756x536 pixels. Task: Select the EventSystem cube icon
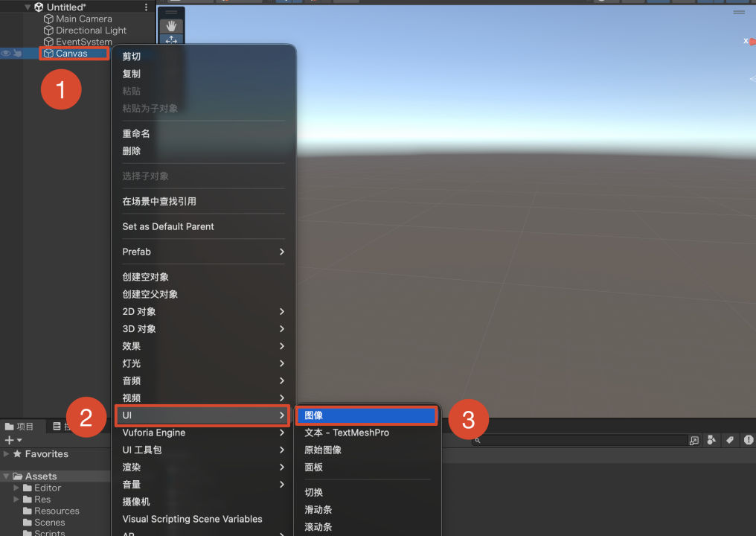click(x=48, y=42)
